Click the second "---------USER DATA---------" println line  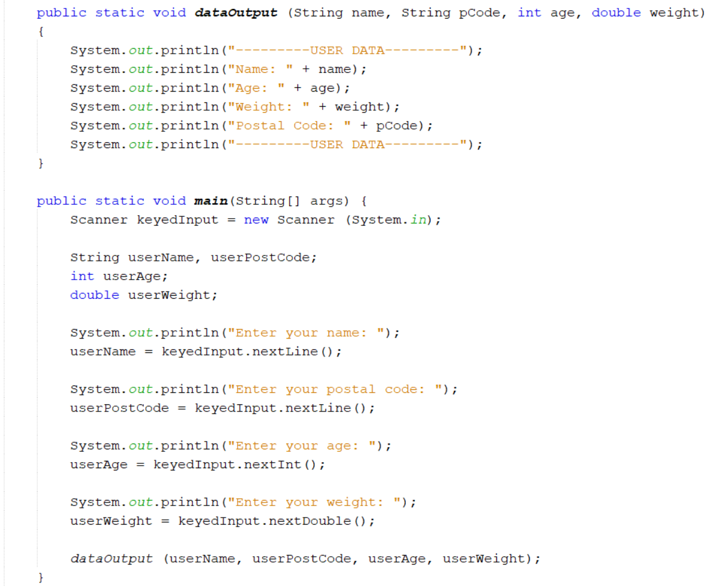pos(276,145)
